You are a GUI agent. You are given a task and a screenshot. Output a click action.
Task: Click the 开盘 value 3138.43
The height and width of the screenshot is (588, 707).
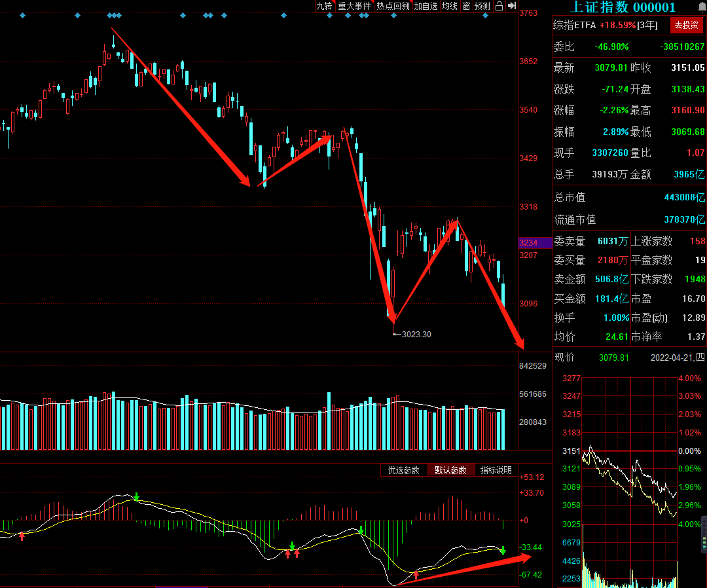pos(687,89)
